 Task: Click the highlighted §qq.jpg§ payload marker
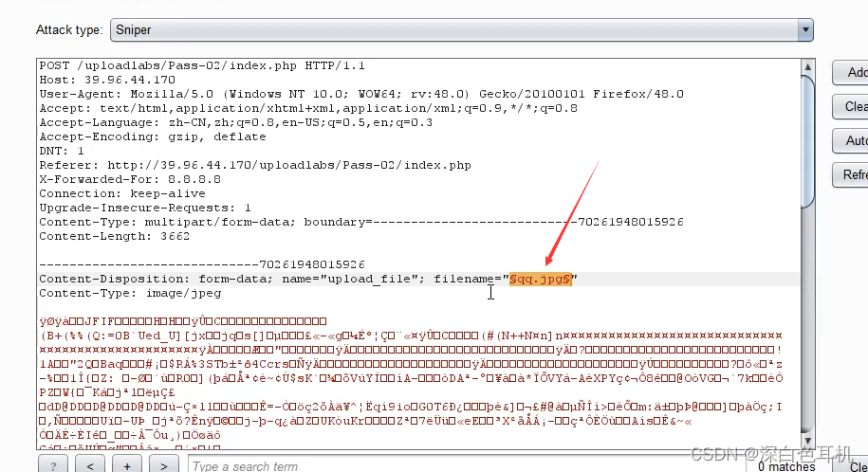click(x=540, y=279)
